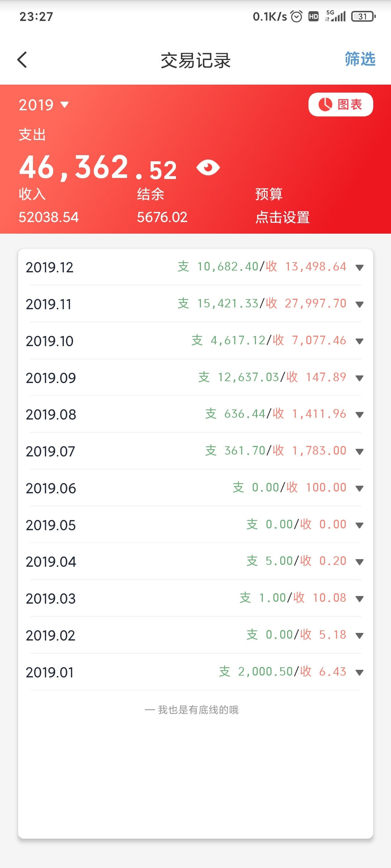This screenshot has height=868, width=391.
Task: Tap the alarm clock status icon
Action: [297, 17]
